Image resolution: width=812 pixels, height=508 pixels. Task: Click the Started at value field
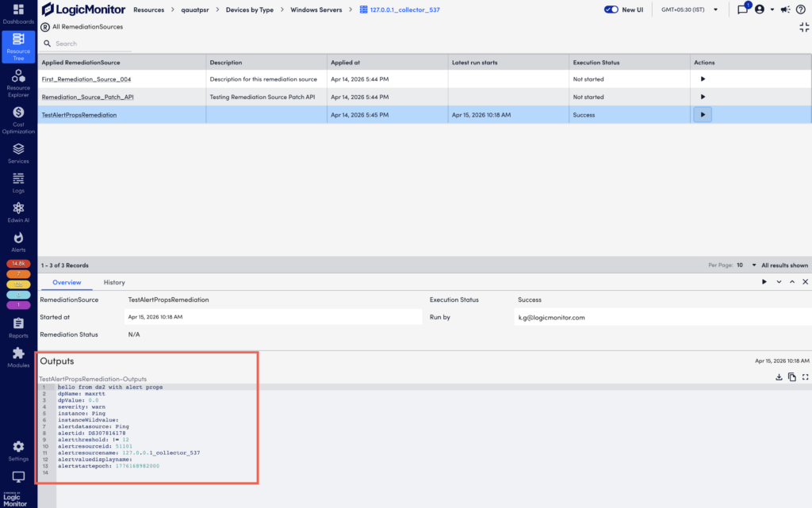tap(273, 317)
